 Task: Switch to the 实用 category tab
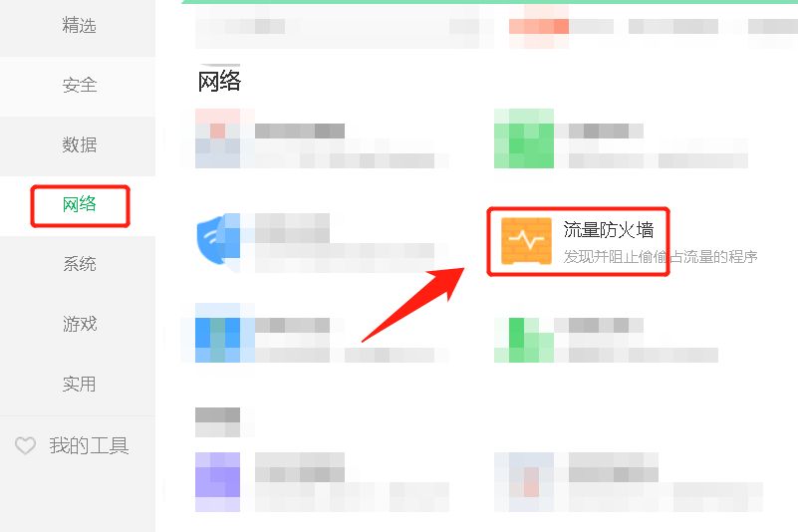(78, 385)
